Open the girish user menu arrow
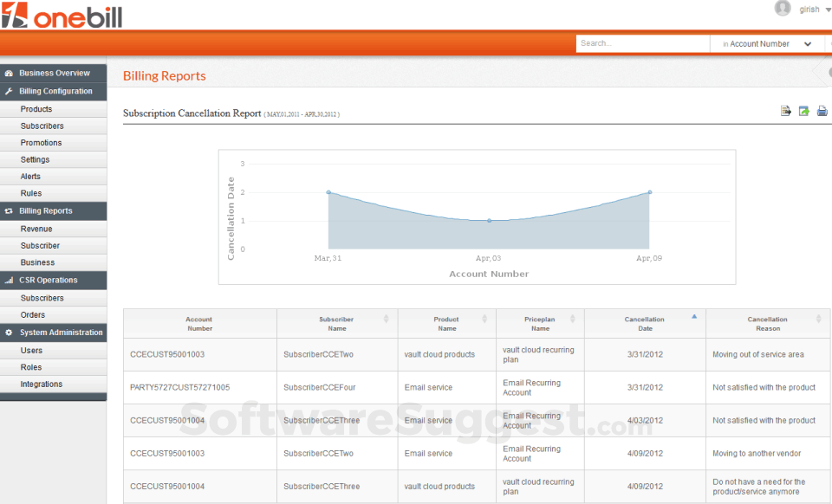This screenshot has height=504, width=832. [x=827, y=10]
